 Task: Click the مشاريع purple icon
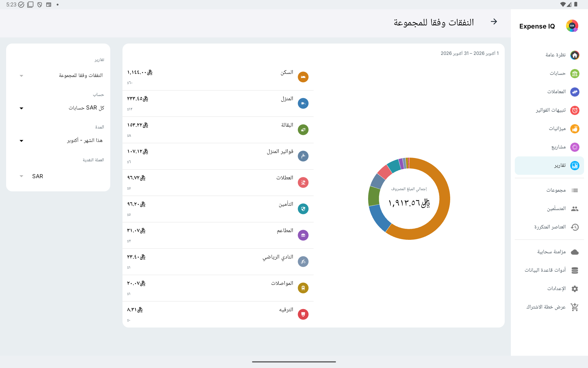click(x=575, y=147)
